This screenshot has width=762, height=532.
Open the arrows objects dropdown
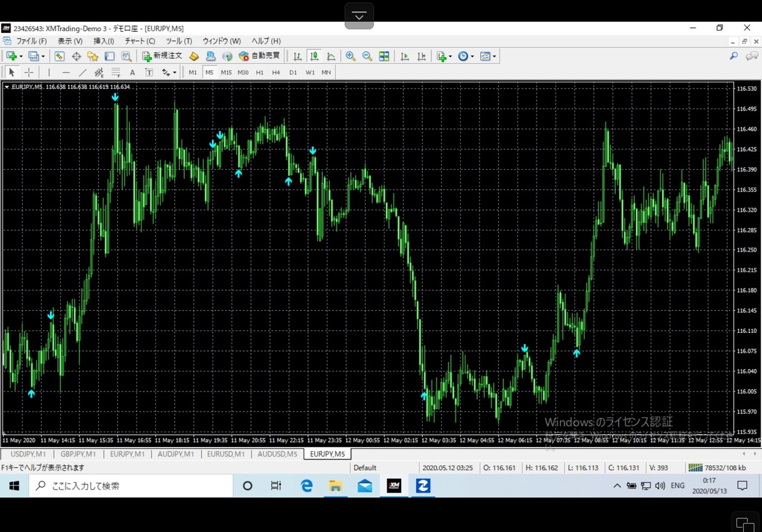tap(169, 72)
